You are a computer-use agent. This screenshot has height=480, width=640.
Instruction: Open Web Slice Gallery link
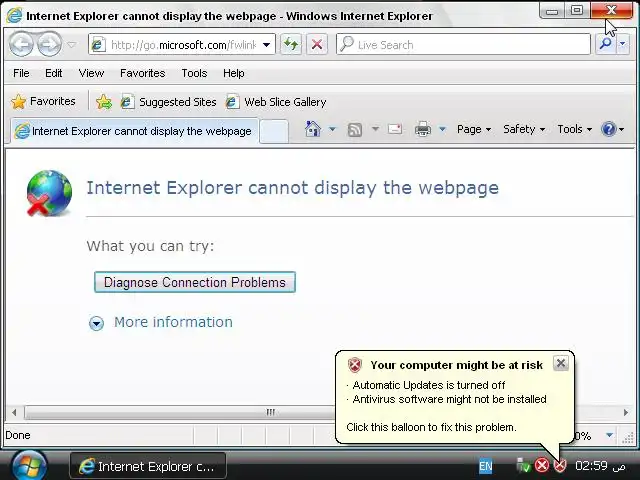[276, 102]
